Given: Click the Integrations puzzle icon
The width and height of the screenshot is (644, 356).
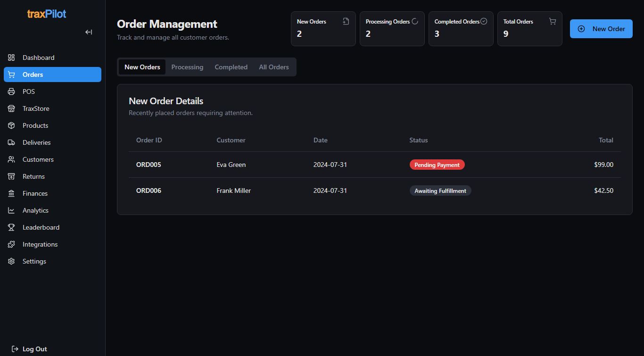Looking at the screenshot, I should coord(11,244).
